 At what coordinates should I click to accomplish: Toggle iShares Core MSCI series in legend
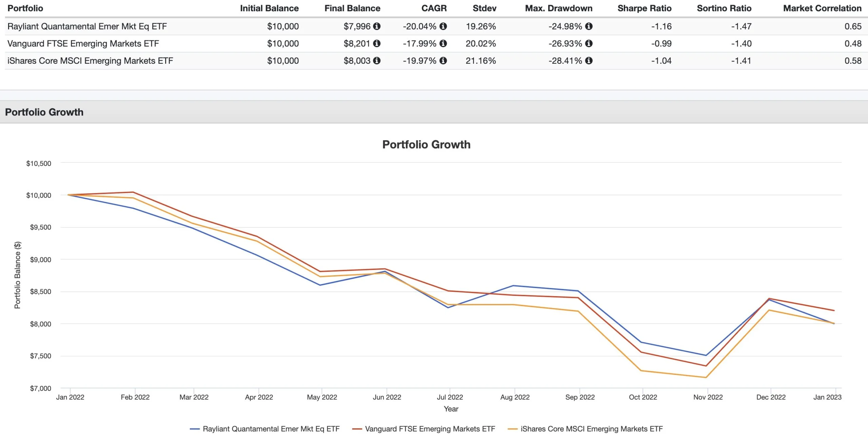tap(585, 429)
